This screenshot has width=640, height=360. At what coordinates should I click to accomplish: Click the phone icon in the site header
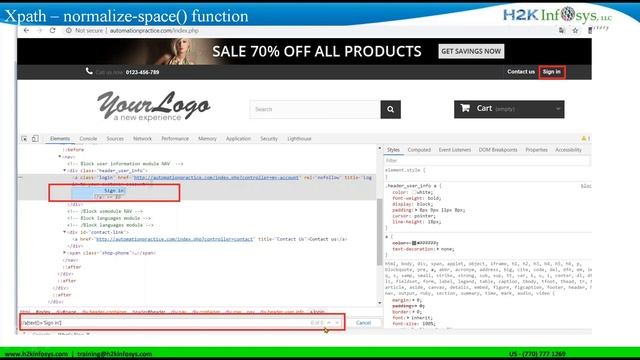pyautogui.click(x=89, y=71)
